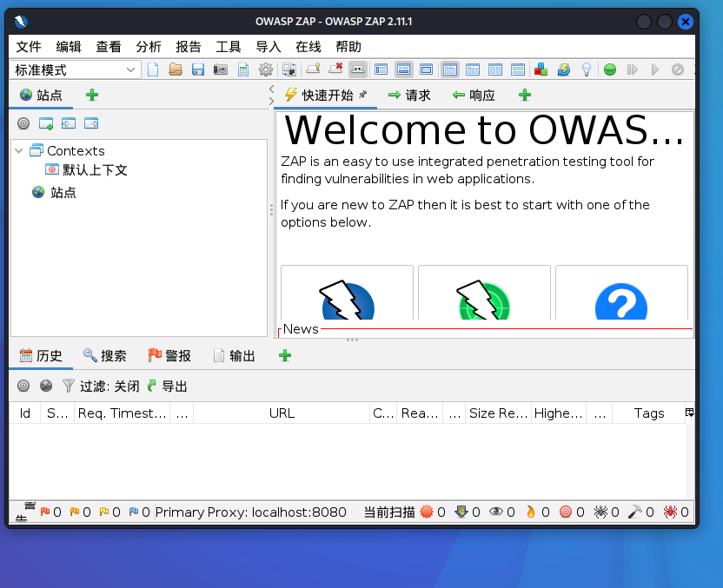Click the export context icon in sites panel
This screenshot has height=588, width=723.
91,123
